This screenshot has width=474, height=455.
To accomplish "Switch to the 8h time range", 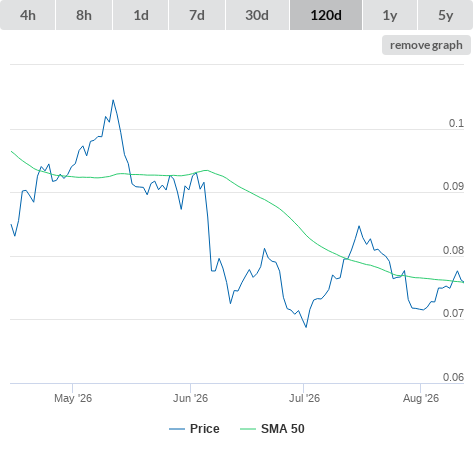I will click(84, 15).
